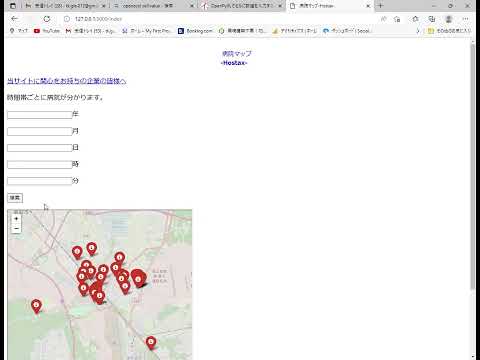The width and height of the screenshot is (480, 360).
Task: Close the 病院マップ-Hostax tab
Action: point(368,6)
